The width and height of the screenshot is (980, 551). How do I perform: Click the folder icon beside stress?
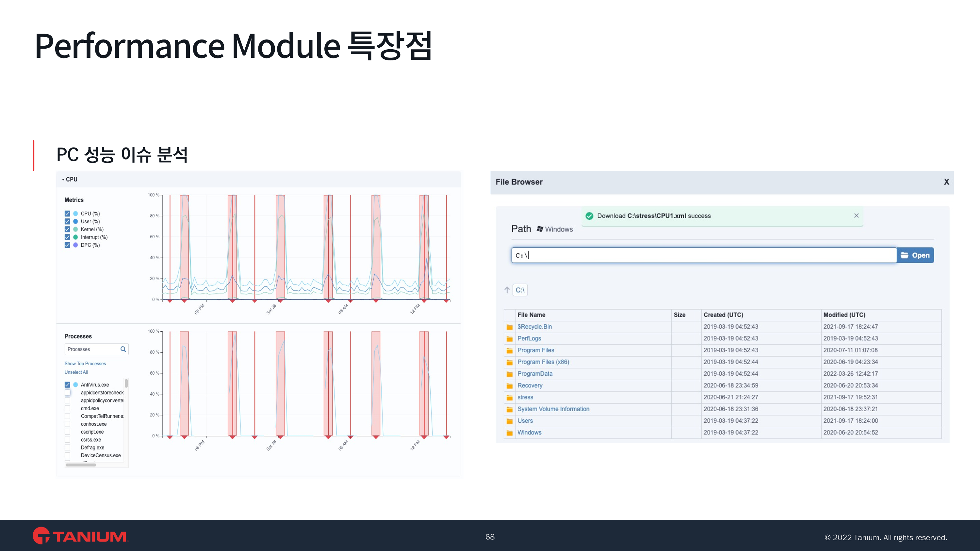tap(509, 397)
